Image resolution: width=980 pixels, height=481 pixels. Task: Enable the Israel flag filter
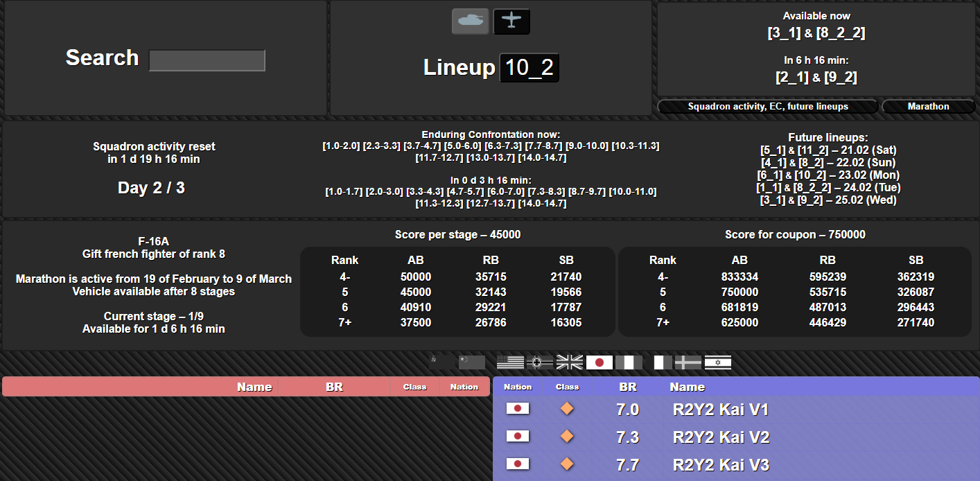coord(717,362)
